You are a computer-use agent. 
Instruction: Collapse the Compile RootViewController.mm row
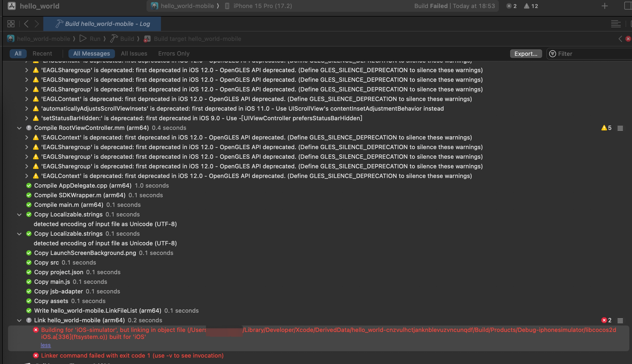tap(19, 128)
